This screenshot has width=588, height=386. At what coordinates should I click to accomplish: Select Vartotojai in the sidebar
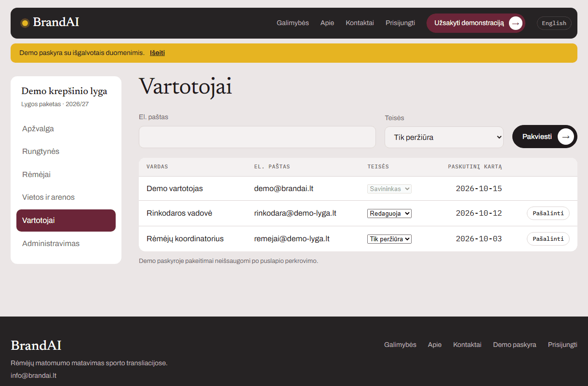coord(66,221)
